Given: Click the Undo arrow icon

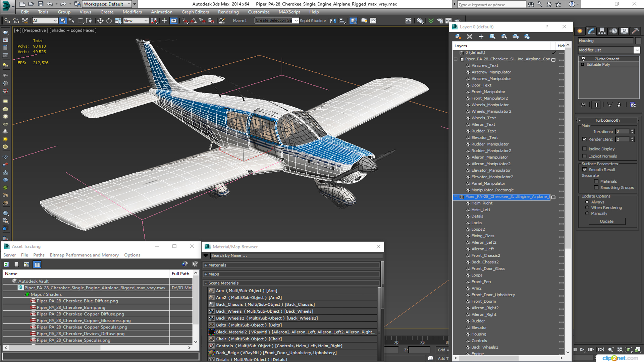Looking at the screenshot, I should click(x=50, y=4).
